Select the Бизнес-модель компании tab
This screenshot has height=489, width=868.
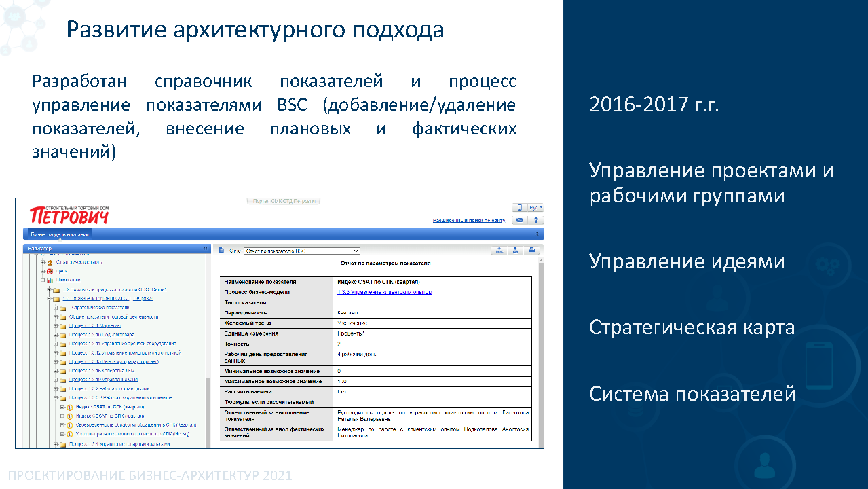(x=58, y=234)
